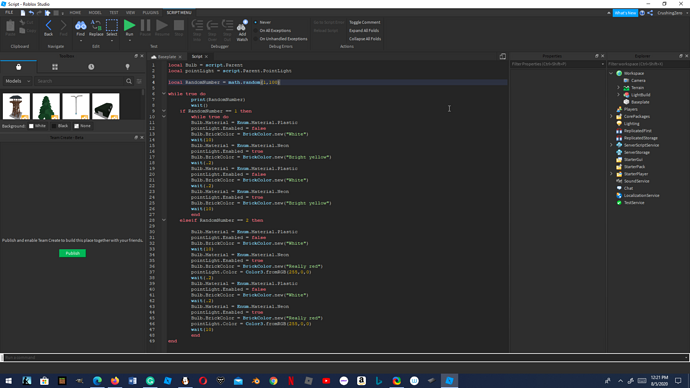Click the green Run play icon
The image size is (690, 388).
point(129,26)
